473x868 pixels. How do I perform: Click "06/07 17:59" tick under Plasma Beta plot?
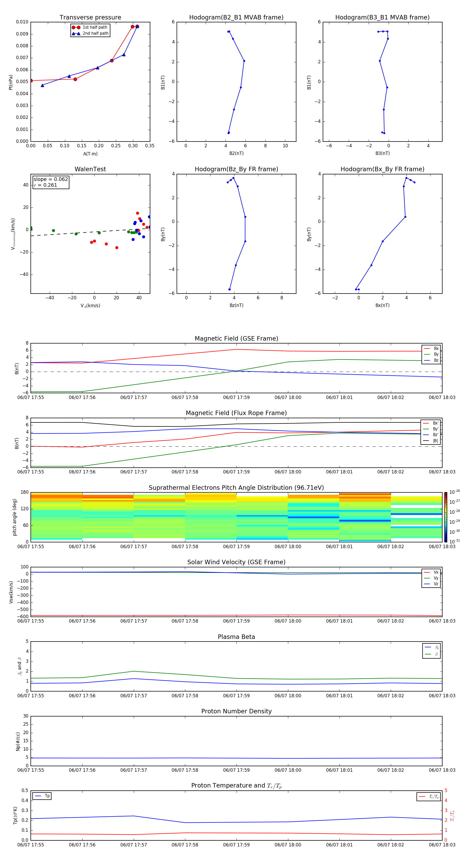click(x=236, y=695)
